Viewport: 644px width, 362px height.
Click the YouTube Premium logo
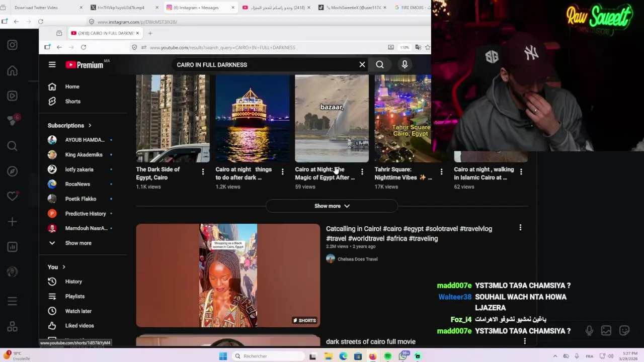tap(84, 65)
